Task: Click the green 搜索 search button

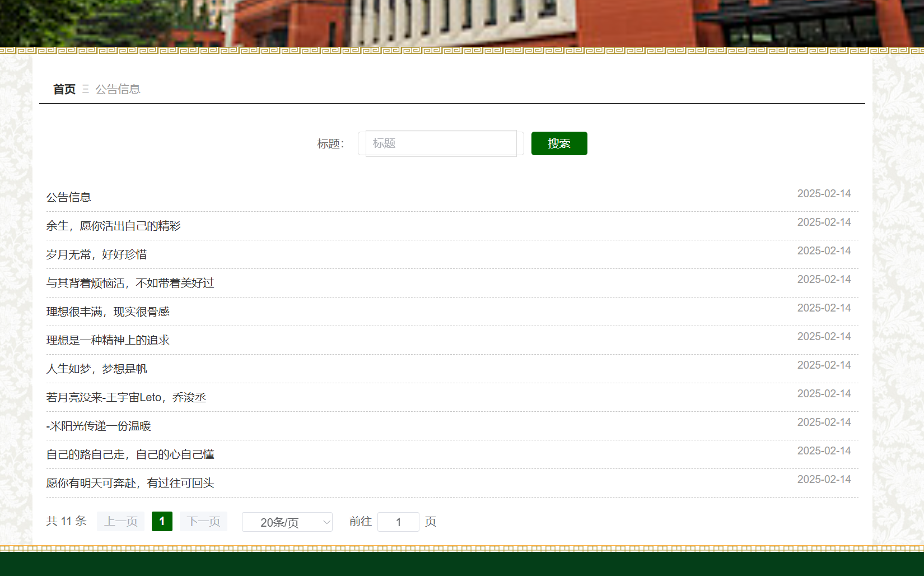Action: coord(559,143)
